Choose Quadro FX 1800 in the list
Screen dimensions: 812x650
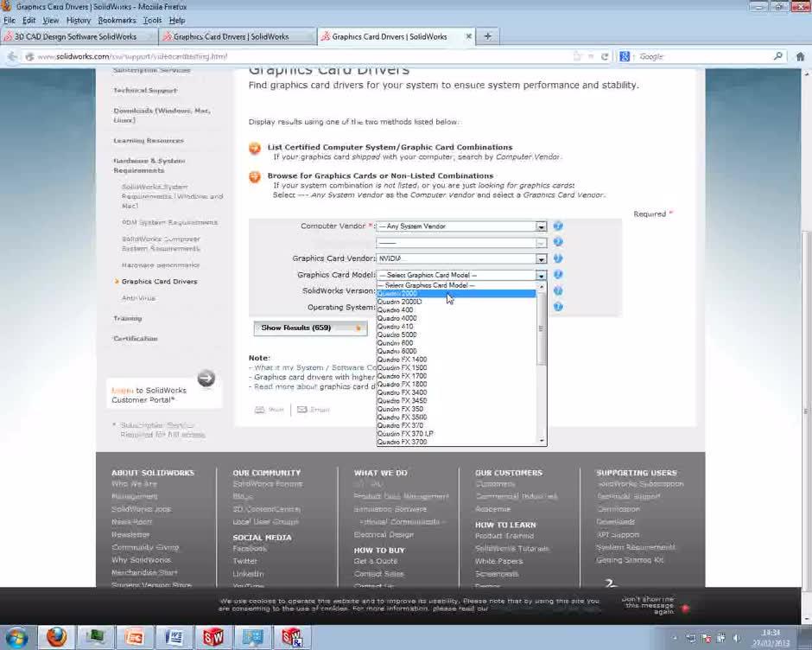[x=402, y=385]
